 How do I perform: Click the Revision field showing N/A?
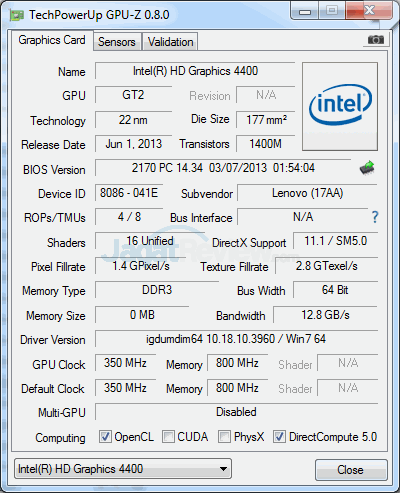click(x=266, y=95)
